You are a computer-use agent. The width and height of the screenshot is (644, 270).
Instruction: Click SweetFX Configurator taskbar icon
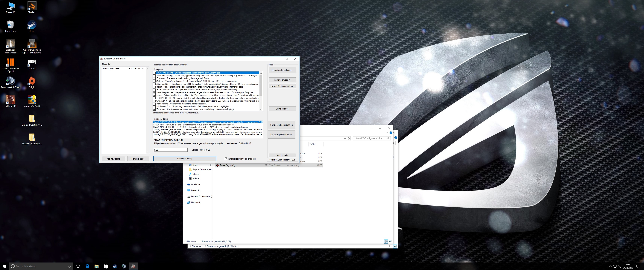click(133, 266)
